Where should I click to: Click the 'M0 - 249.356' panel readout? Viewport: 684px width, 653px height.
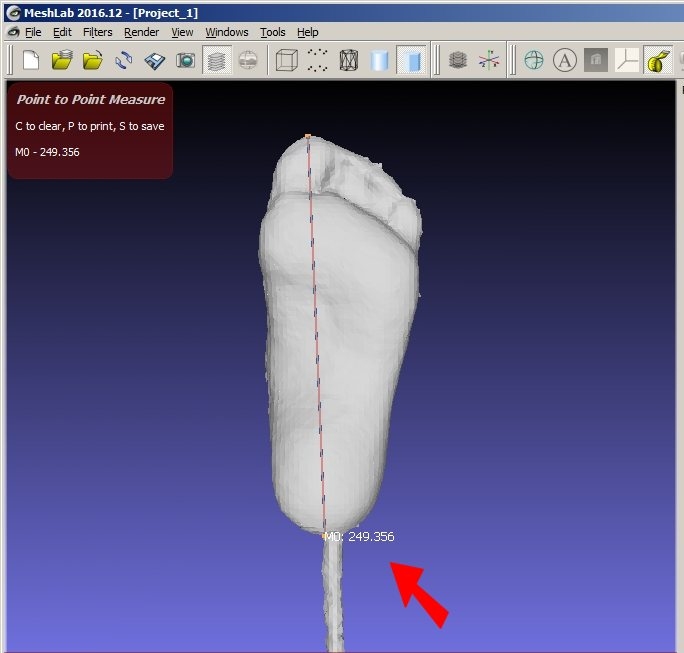coord(47,152)
